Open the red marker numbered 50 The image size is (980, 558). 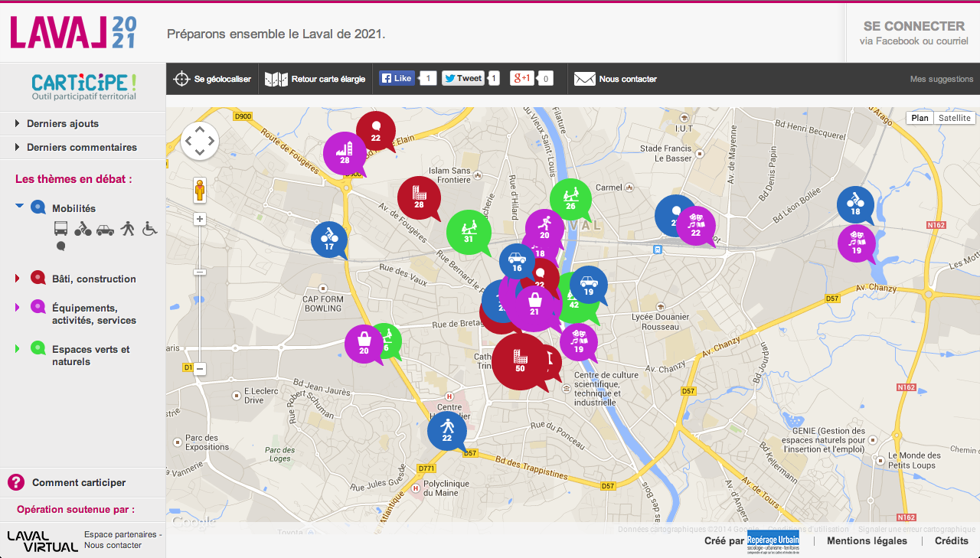pos(520,361)
